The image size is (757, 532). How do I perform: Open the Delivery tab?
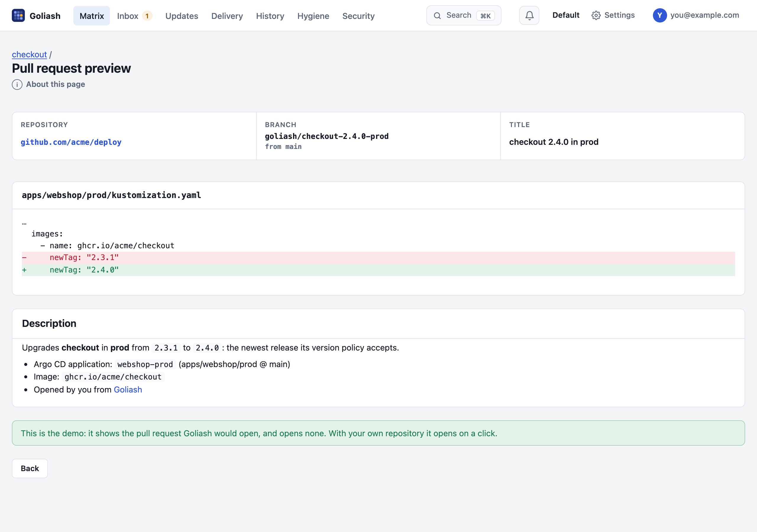227,16
